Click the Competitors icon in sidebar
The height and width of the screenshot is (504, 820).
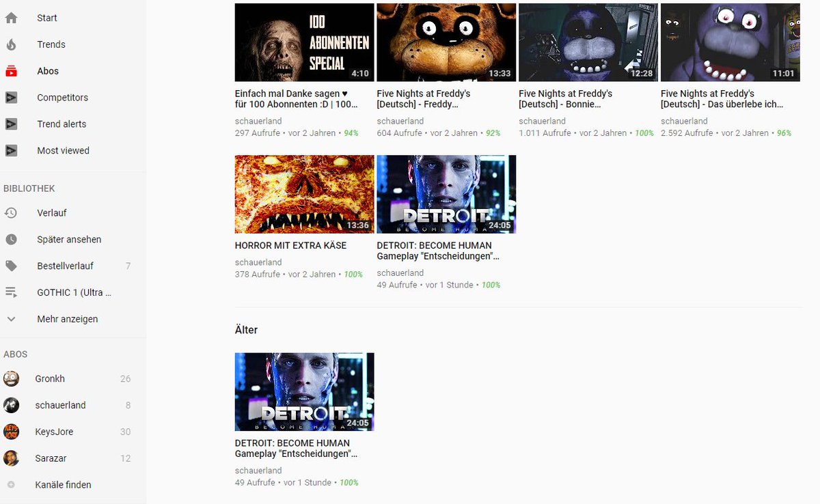pyautogui.click(x=11, y=98)
